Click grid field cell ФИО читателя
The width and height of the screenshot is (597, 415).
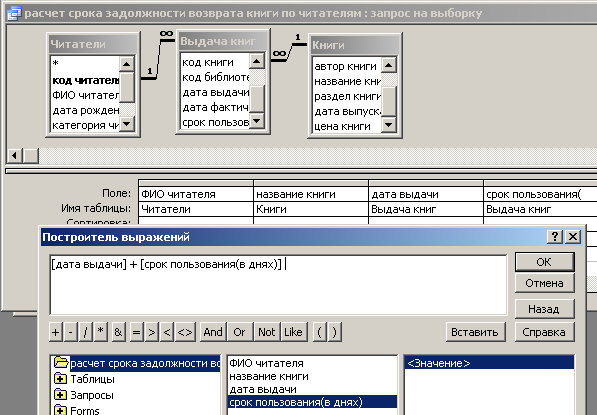coord(196,194)
